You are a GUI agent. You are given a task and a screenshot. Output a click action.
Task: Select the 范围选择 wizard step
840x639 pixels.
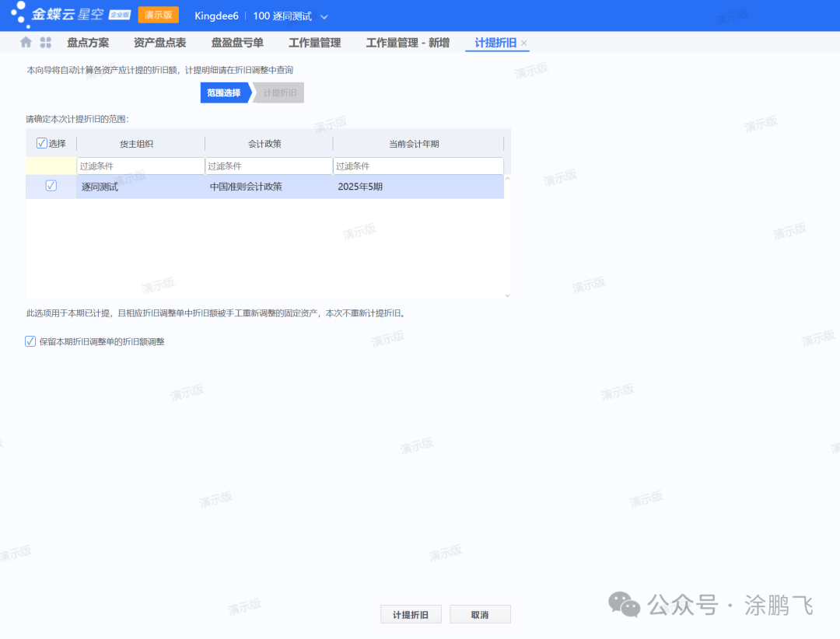[x=224, y=93]
